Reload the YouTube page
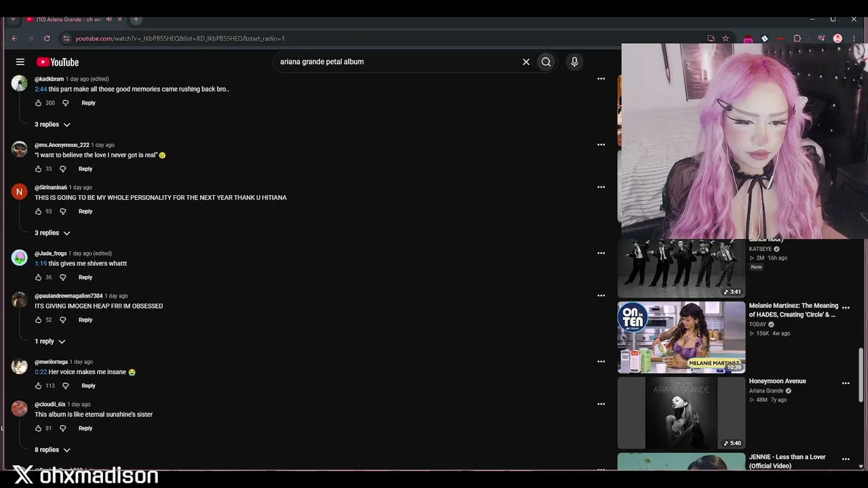This screenshot has height=488, width=868. (x=47, y=39)
